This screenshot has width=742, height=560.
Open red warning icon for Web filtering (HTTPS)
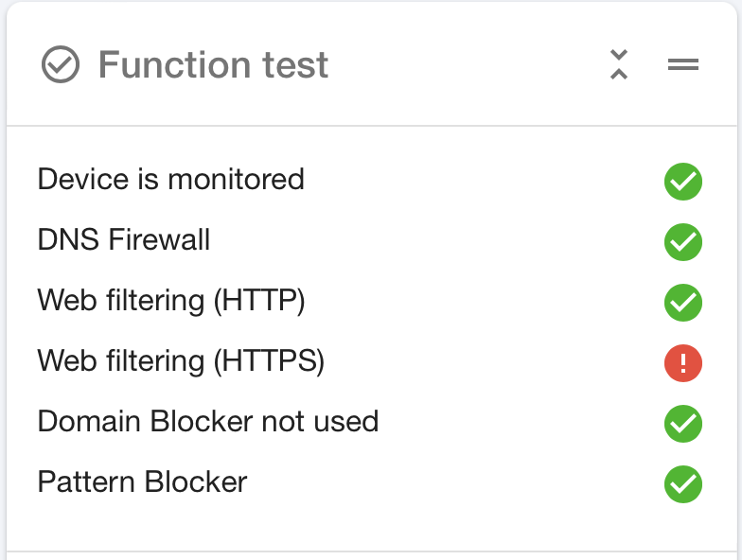[683, 363]
